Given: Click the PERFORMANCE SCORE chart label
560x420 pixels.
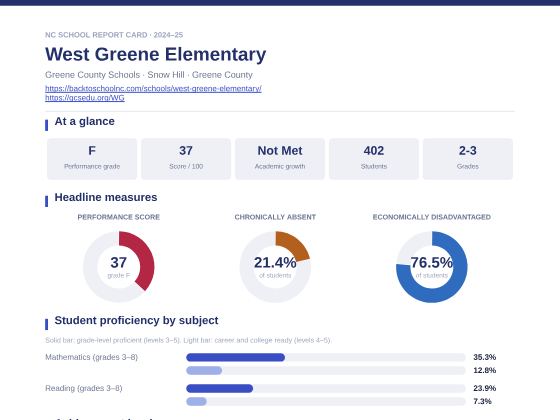Looking at the screenshot, I should point(119,217).
